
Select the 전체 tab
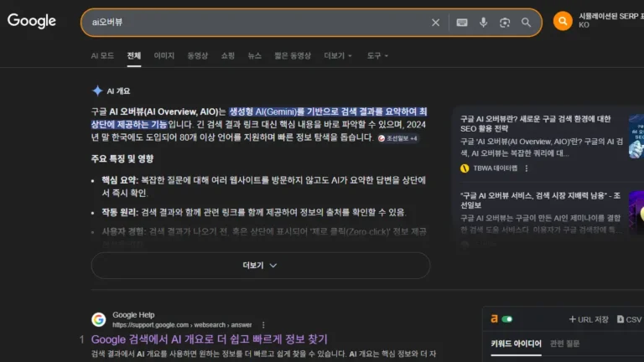134,56
